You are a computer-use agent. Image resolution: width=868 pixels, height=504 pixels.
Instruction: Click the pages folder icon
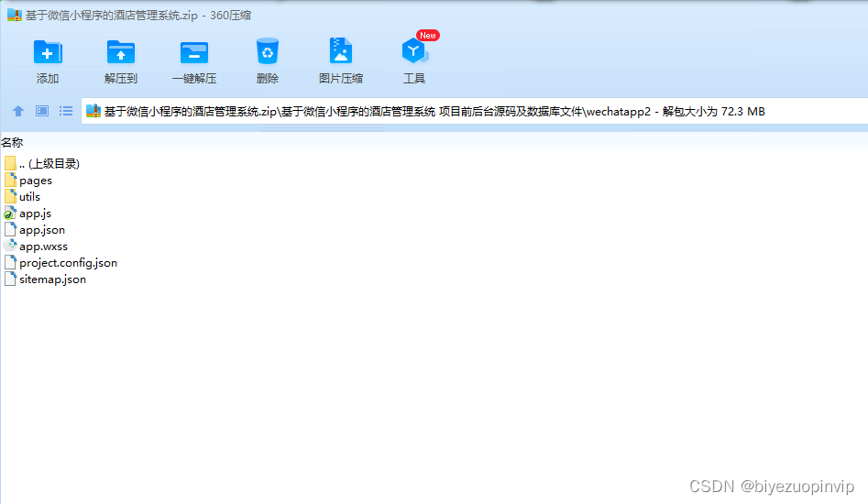pos(10,180)
